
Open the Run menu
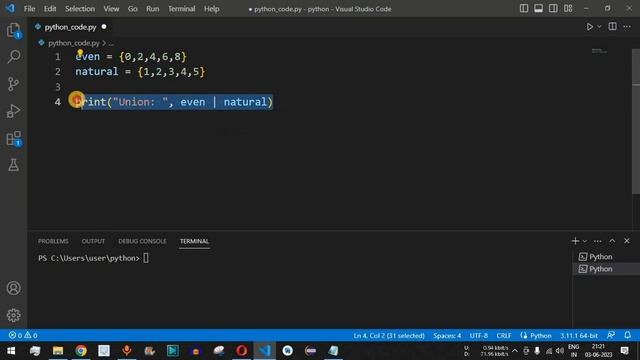click(153, 9)
